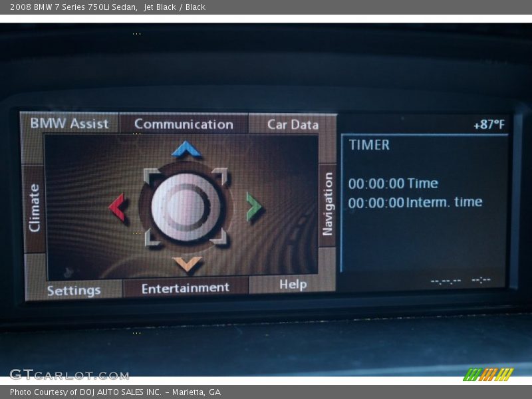Open the Entertainment menu

point(186,287)
